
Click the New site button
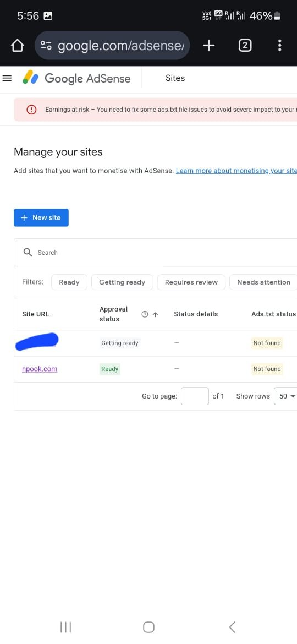[41, 217]
